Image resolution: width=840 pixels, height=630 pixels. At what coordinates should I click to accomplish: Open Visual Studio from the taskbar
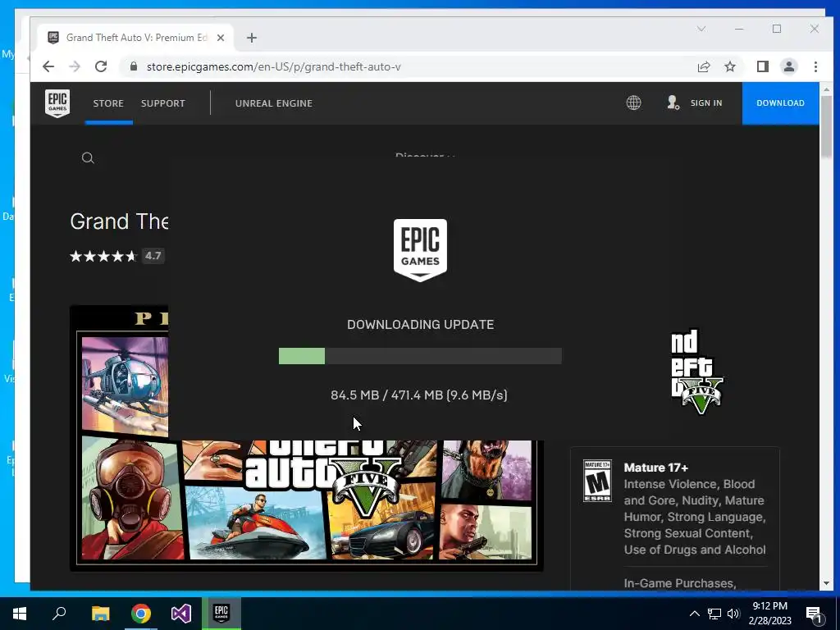click(181, 614)
